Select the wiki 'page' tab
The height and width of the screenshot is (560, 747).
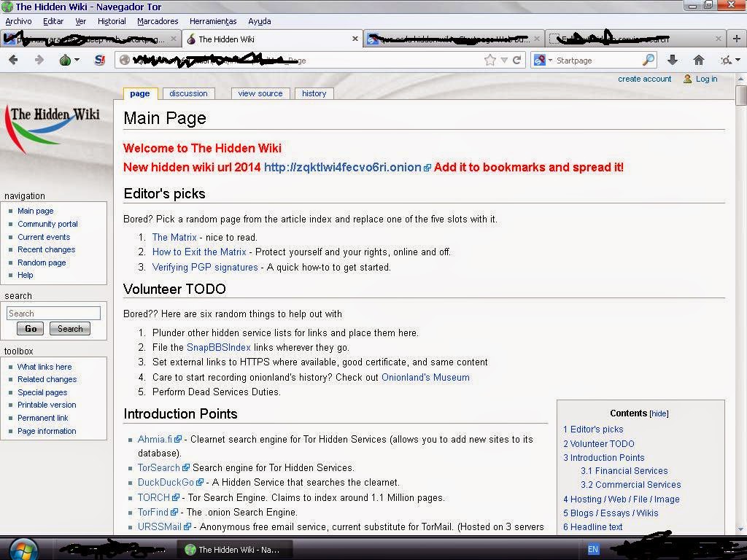coord(139,93)
